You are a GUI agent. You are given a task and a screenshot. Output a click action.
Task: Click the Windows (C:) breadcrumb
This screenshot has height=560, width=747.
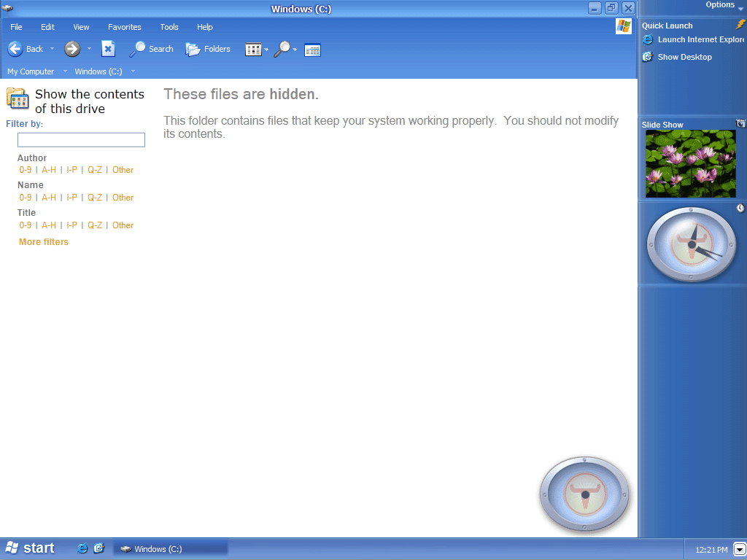point(98,71)
